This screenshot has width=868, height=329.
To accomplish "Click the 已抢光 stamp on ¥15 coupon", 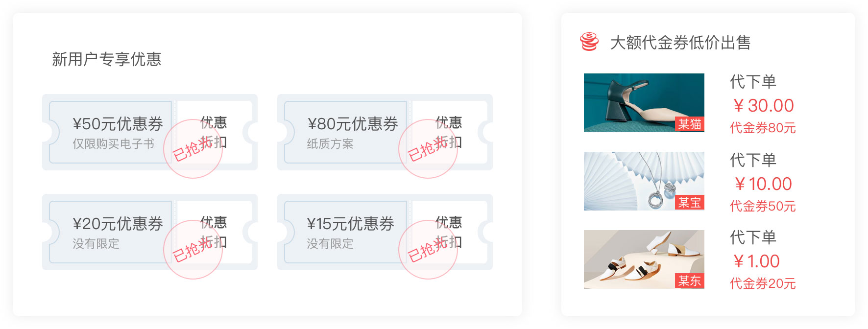I will (428, 250).
